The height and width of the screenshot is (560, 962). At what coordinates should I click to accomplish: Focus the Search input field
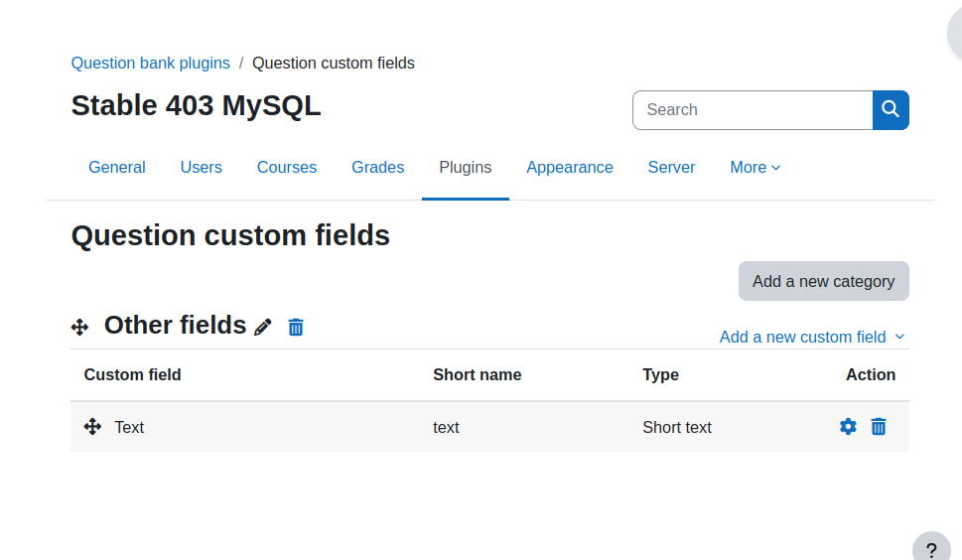pos(753,110)
